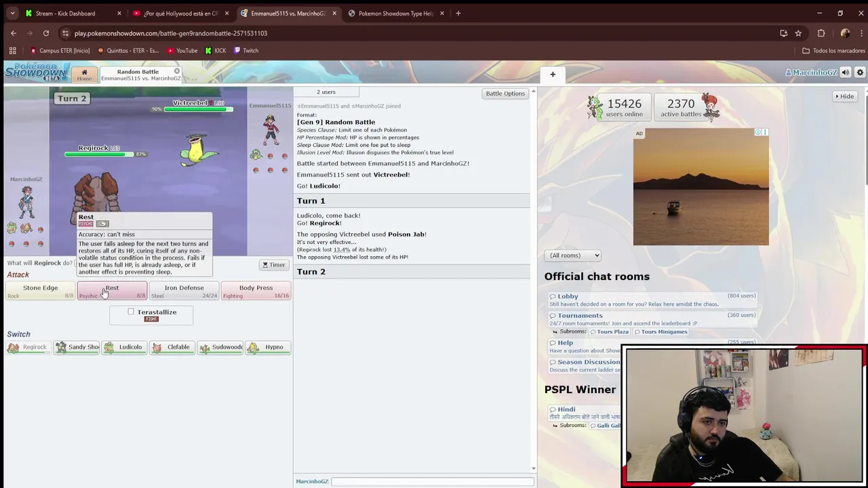Start the battle Timer
This screenshot has height=488, width=868.
[x=274, y=265]
